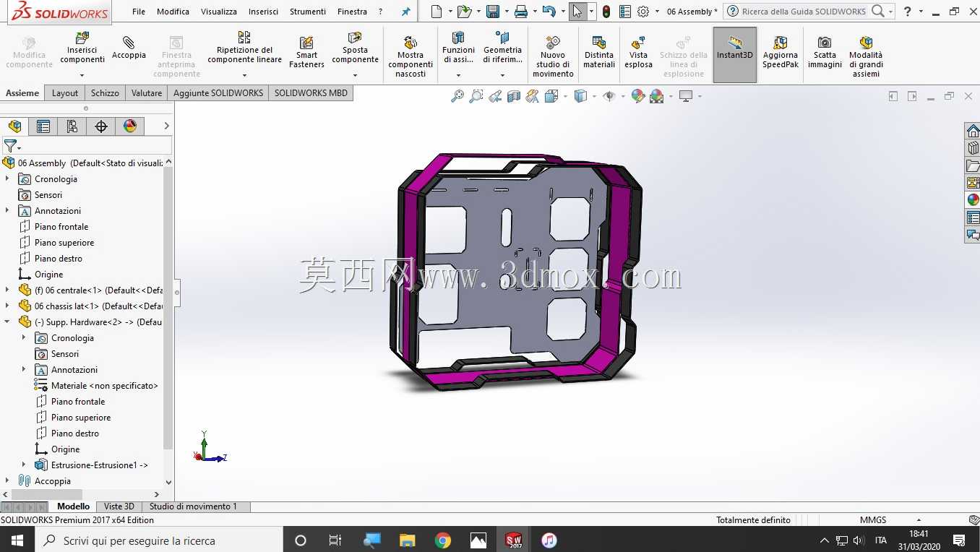
Task: Open the File Explorer task pane folder icon
Action: (973, 165)
